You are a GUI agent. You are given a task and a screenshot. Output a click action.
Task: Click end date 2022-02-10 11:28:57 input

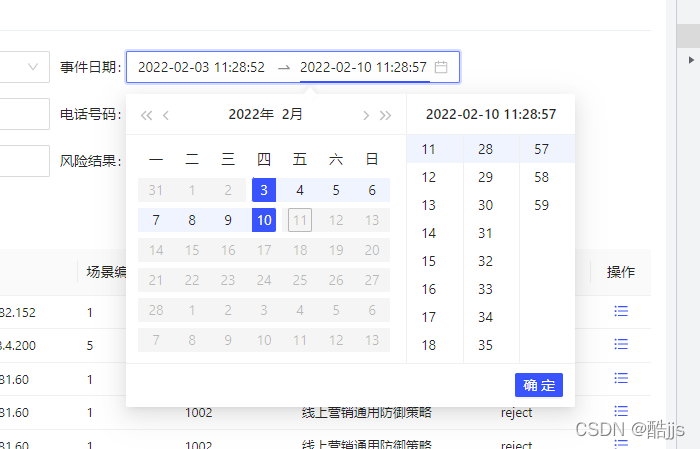(363, 67)
